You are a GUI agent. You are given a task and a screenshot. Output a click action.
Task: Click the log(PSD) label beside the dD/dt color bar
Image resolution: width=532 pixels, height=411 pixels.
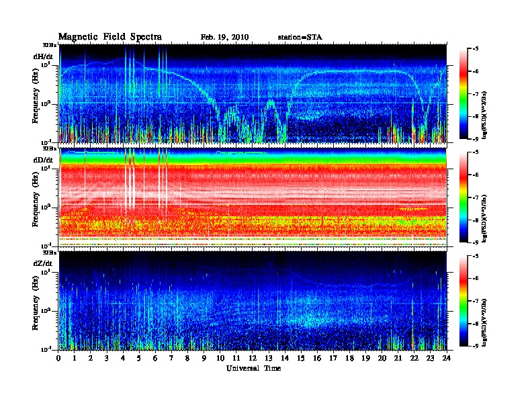pyautogui.click(x=486, y=219)
